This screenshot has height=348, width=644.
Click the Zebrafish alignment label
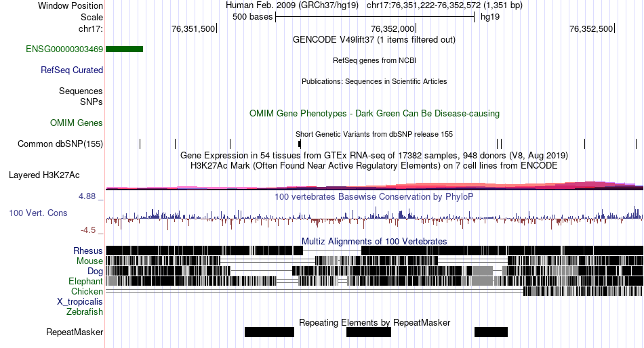(x=85, y=312)
